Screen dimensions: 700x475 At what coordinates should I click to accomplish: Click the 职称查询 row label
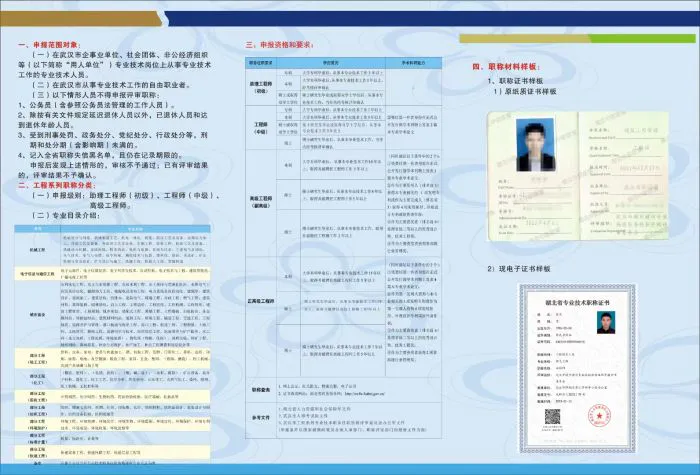click(x=261, y=390)
